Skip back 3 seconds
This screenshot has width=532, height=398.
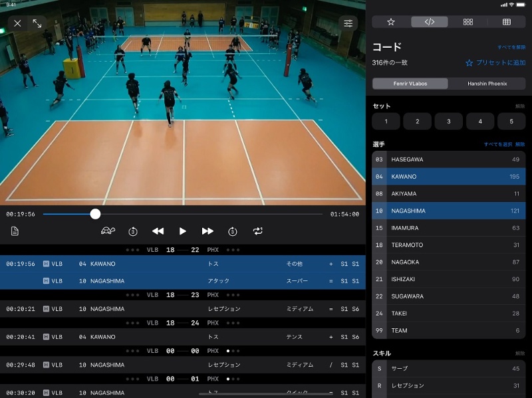point(133,231)
